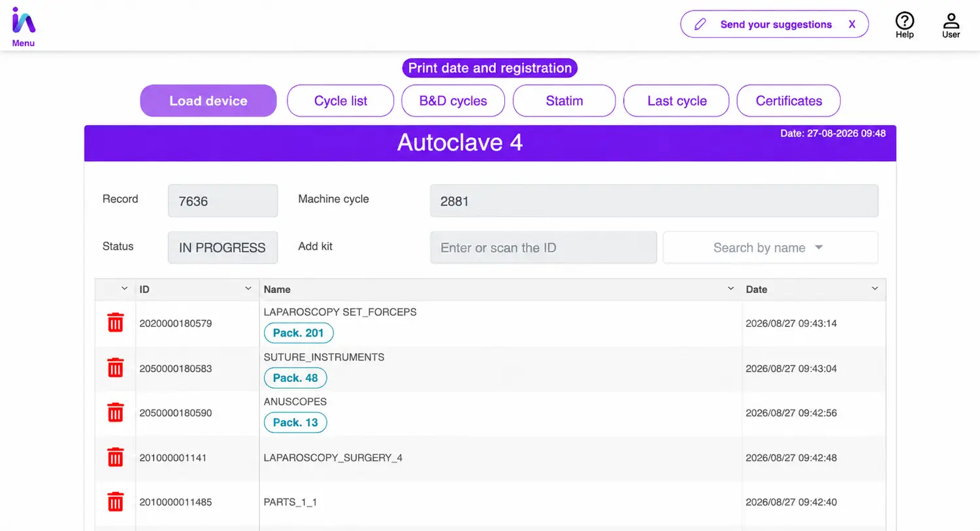Expand the Search by name dropdown
This screenshot has height=531, width=980.
(x=770, y=248)
